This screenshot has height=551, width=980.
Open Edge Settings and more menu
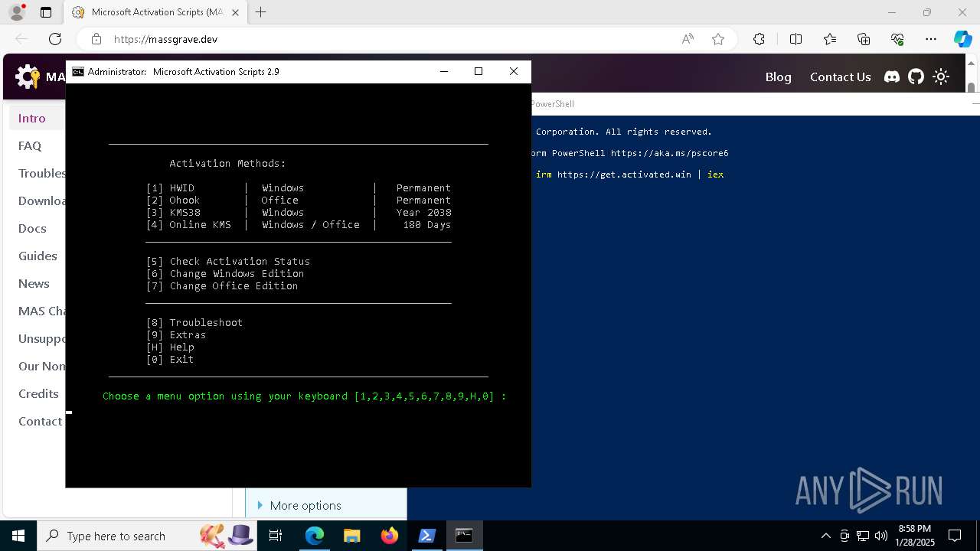(x=931, y=39)
